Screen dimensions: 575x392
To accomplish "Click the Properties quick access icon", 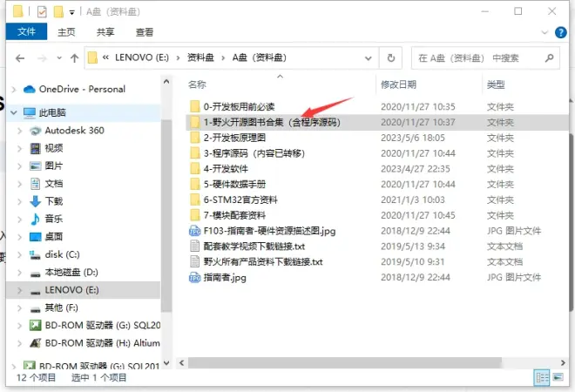I will tap(42, 12).
